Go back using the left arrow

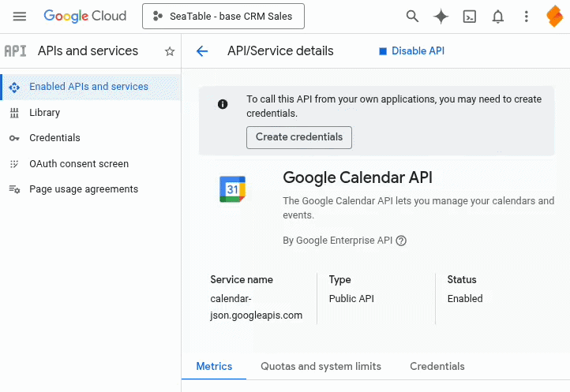tap(202, 51)
